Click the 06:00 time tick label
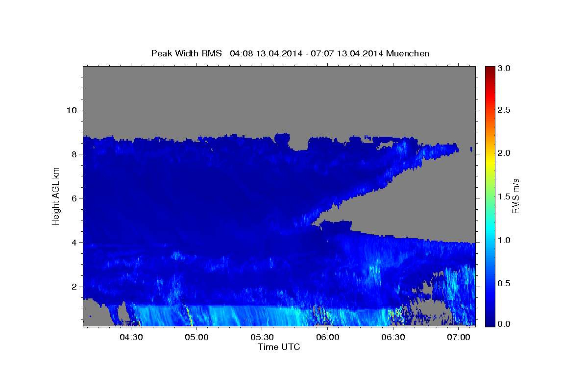This screenshot has height=392, width=588. (x=328, y=338)
